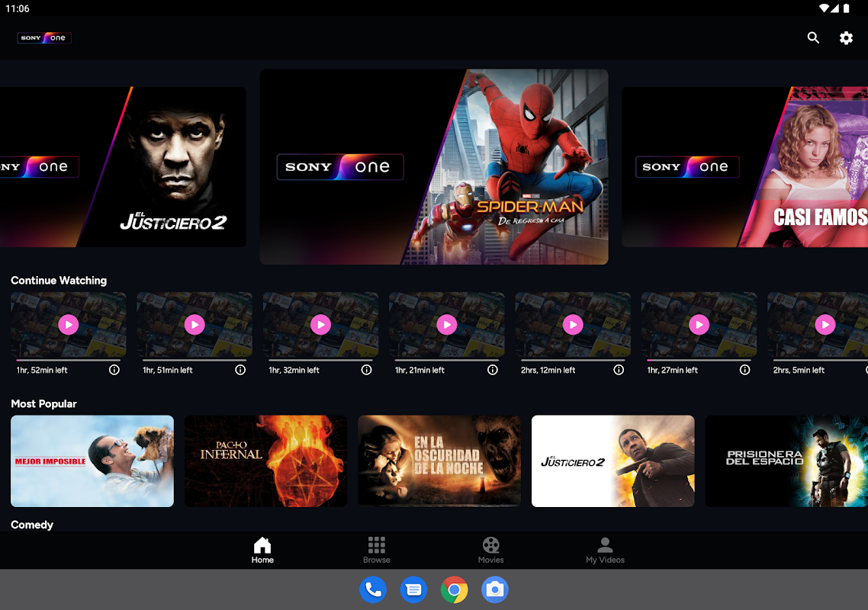Go to the Home tab

[262, 551]
